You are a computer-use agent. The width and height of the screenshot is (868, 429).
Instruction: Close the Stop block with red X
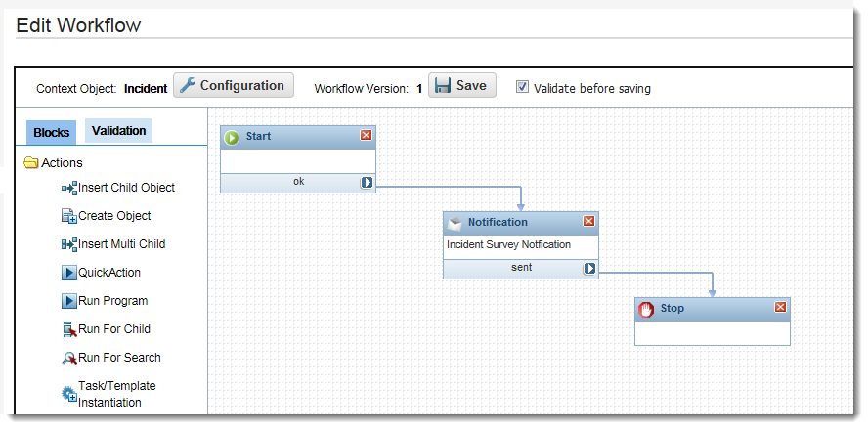click(780, 308)
